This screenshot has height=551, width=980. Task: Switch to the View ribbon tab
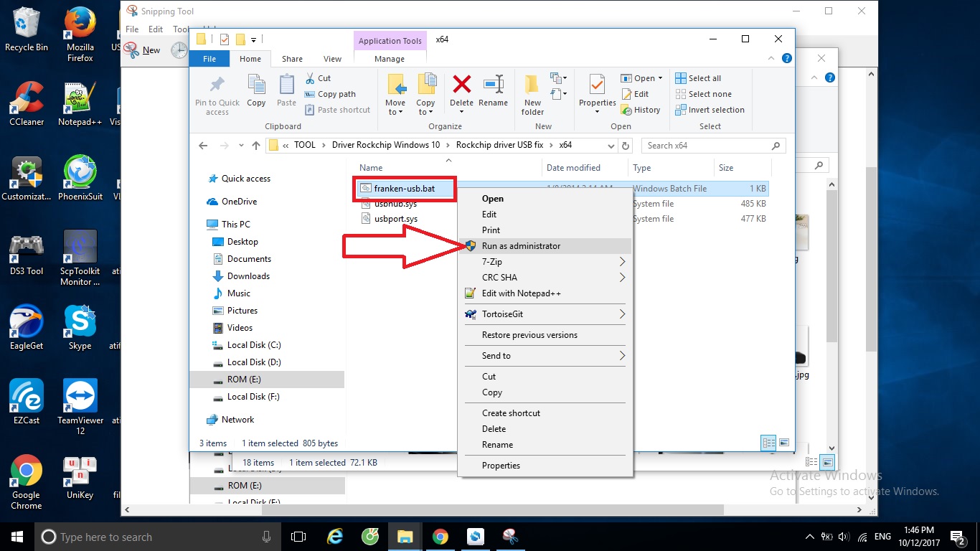(332, 59)
